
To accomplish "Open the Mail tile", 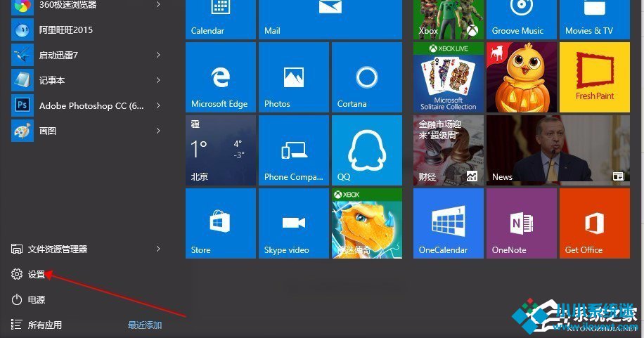I will tap(330, 19).
